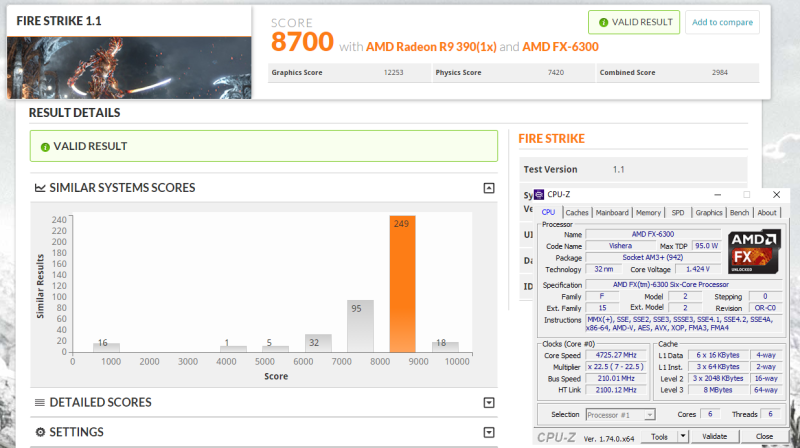Click the Add to compare button
This screenshot has width=800, height=448.
click(722, 22)
